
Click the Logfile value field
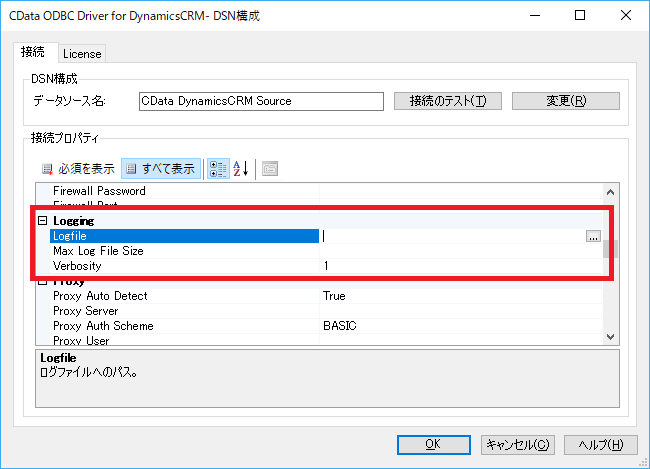click(x=453, y=236)
